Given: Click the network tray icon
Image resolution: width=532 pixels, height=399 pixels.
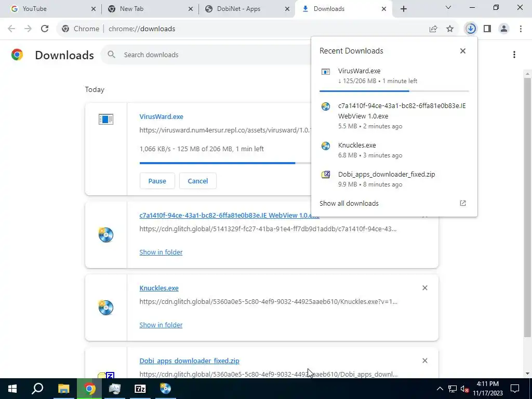Looking at the screenshot, I should click(x=453, y=389).
